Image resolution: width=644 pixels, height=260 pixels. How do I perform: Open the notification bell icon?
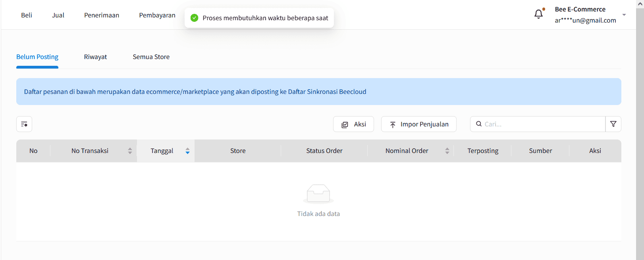tap(538, 14)
